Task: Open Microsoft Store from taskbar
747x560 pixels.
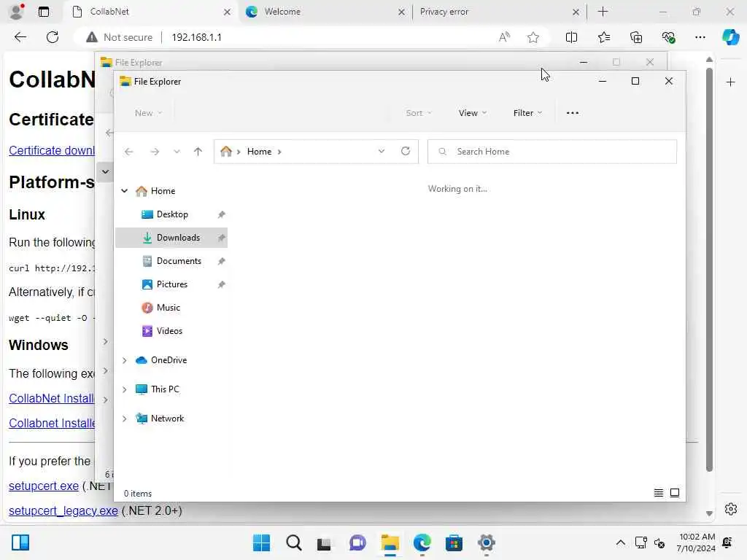Action: coord(454,542)
